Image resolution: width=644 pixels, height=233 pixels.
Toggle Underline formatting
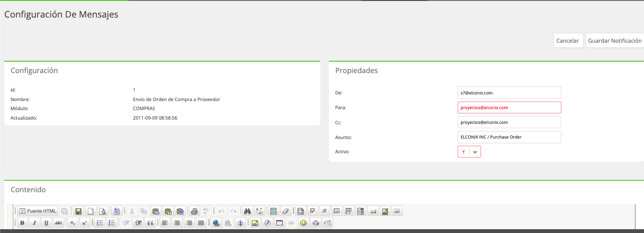(46, 223)
